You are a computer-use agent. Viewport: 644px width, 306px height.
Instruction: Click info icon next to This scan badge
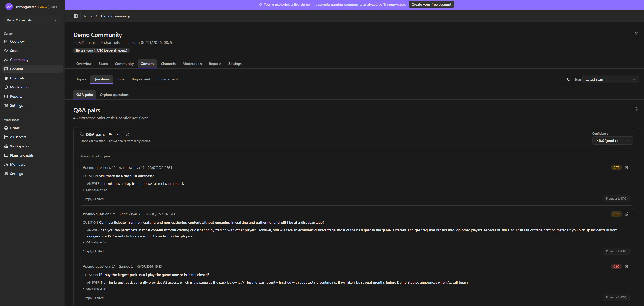pyautogui.click(x=127, y=134)
